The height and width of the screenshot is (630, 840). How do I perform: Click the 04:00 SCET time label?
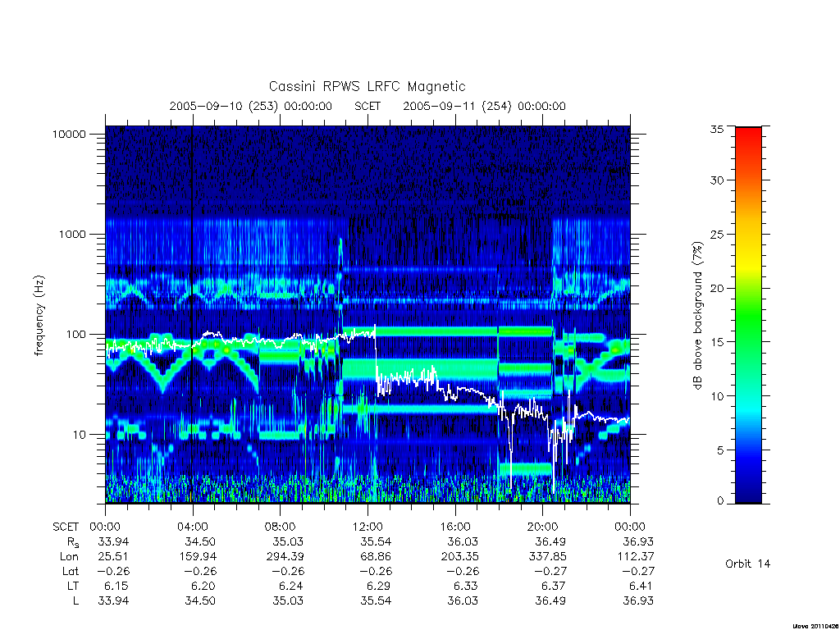[x=192, y=527]
